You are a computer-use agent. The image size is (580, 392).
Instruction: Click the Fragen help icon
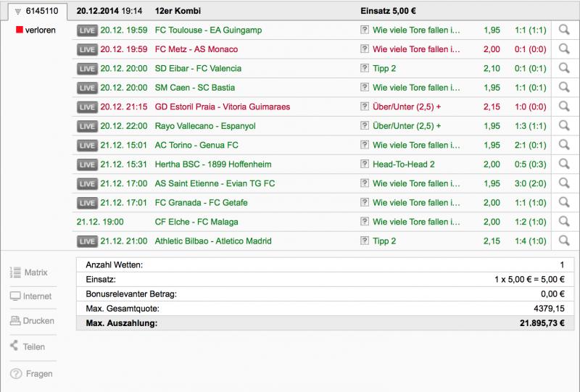coord(16,374)
